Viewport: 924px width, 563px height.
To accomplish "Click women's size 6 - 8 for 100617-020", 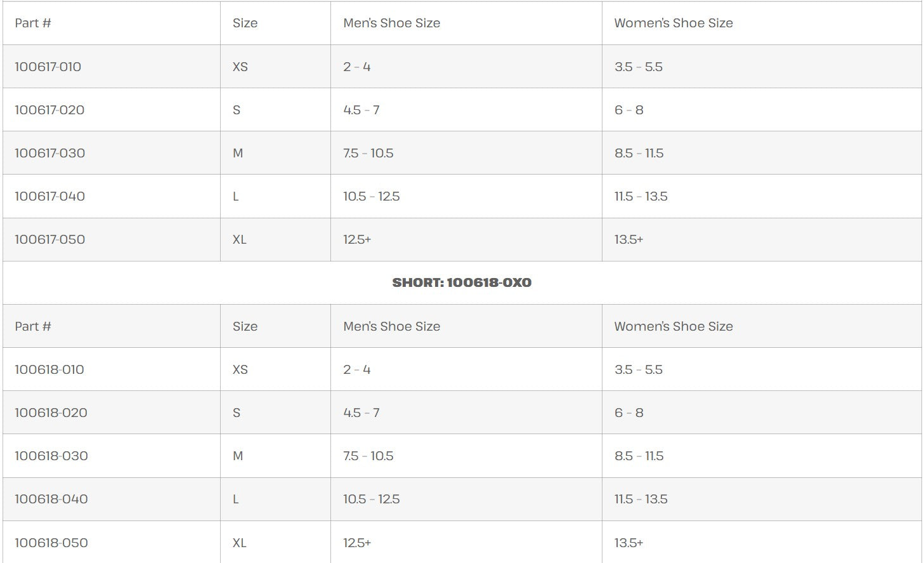I will [629, 110].
